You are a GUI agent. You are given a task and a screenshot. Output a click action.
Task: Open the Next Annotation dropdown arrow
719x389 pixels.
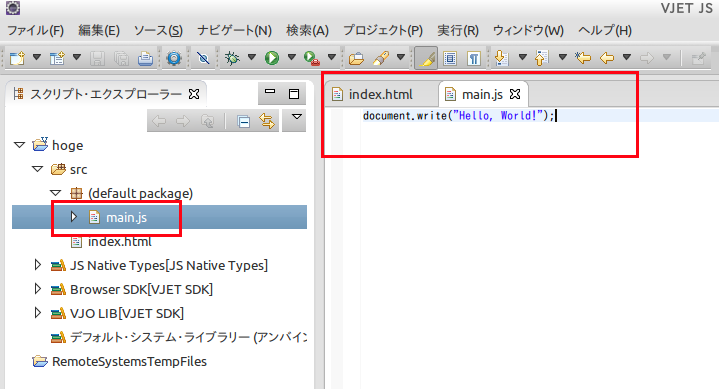pos(522,57)
